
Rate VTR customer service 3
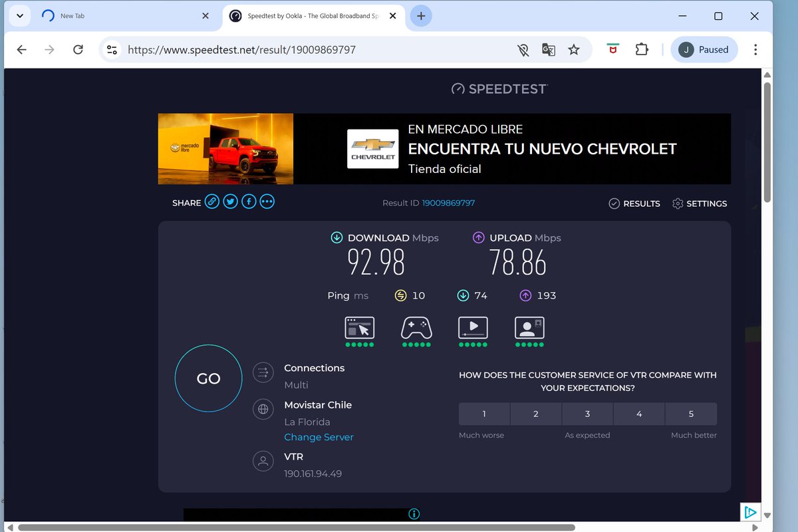click(587, 414)
